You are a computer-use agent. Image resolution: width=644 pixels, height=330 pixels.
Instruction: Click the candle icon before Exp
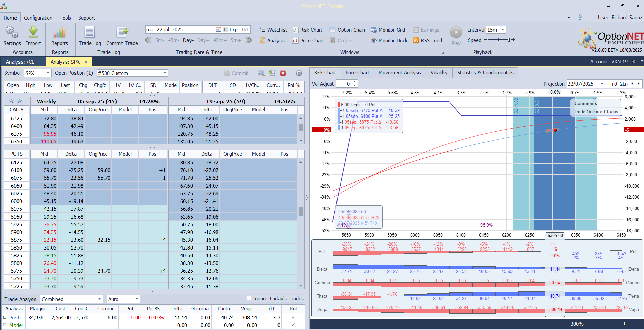pos(225,30)
